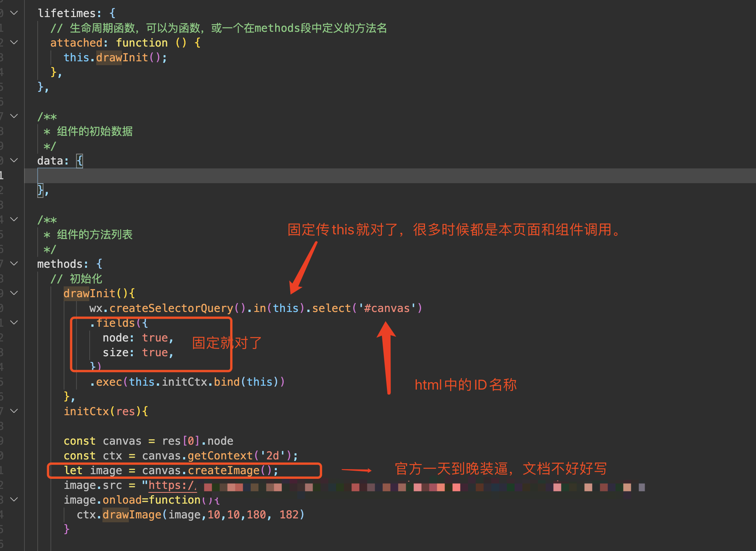
Task: Collapse the lifetimes block fold chevron
Action: point(14,13)
